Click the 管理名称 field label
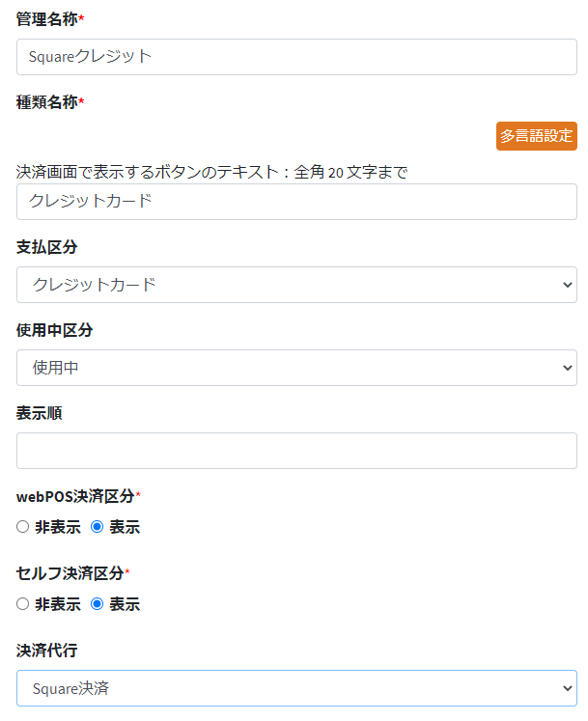 pyautogui.click(x=46, y=19)
